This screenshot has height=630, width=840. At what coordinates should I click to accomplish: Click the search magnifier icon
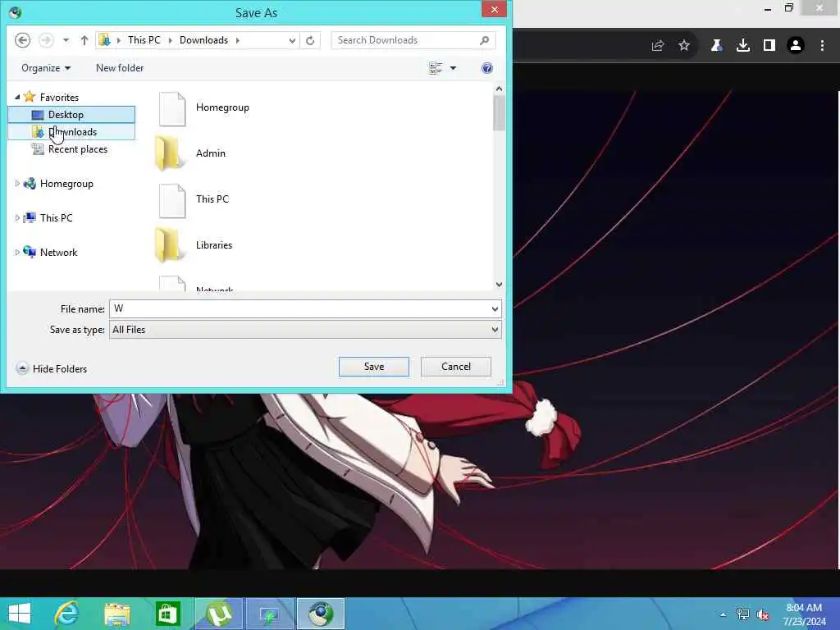point(485,40)
